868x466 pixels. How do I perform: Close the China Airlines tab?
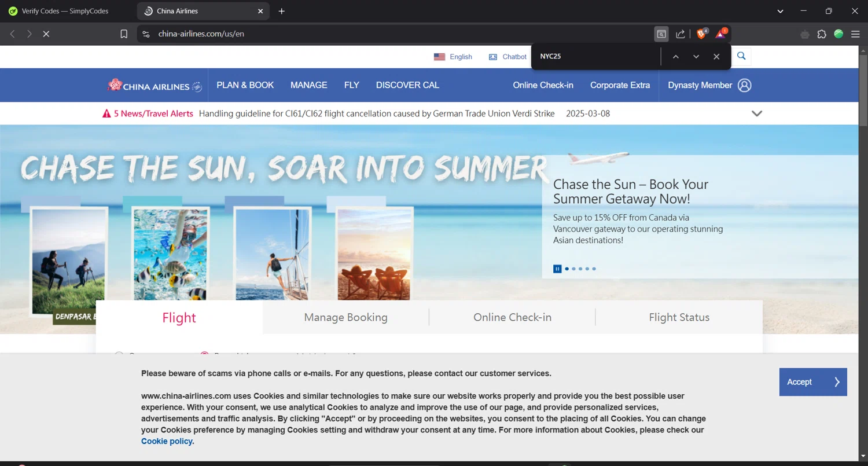coord(260,11)
